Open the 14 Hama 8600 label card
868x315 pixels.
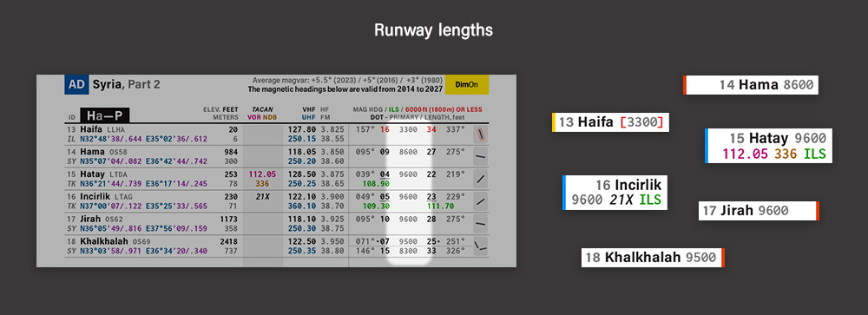click(751, 85)
